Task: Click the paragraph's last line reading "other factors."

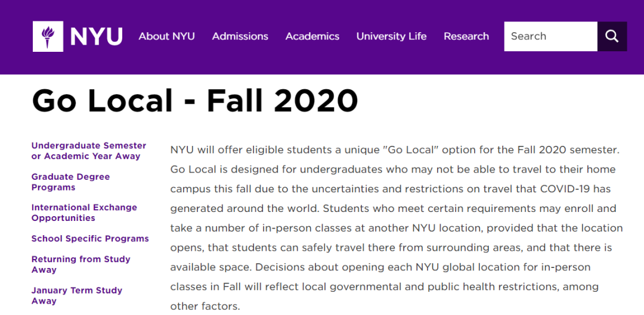Action: click(x=205, y=307)
